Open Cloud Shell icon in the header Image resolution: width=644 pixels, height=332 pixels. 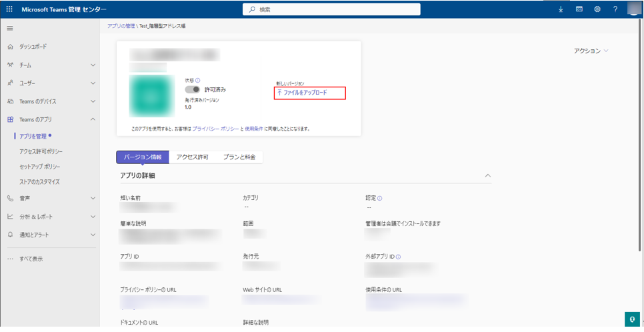click(x=579, y=9)
